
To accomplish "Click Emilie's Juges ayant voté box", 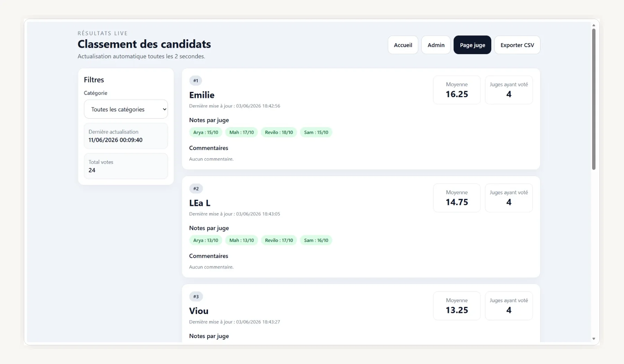I will coord(509,90).
